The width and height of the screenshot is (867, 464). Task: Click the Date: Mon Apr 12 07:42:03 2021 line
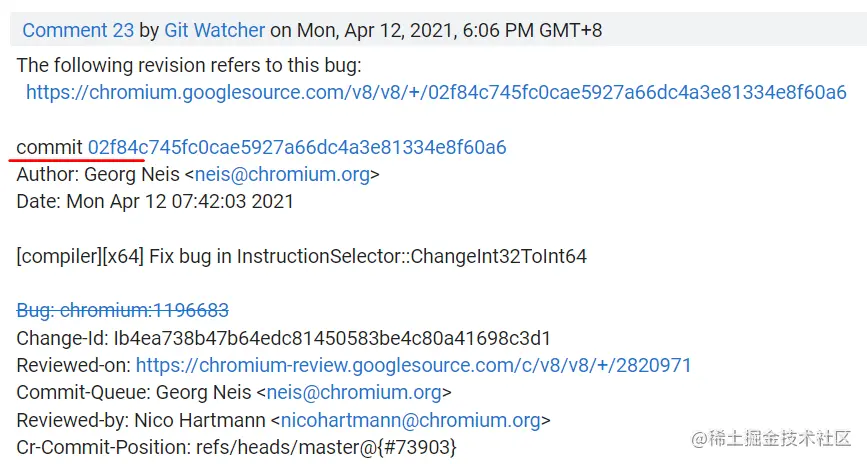[x=155, y=201]
